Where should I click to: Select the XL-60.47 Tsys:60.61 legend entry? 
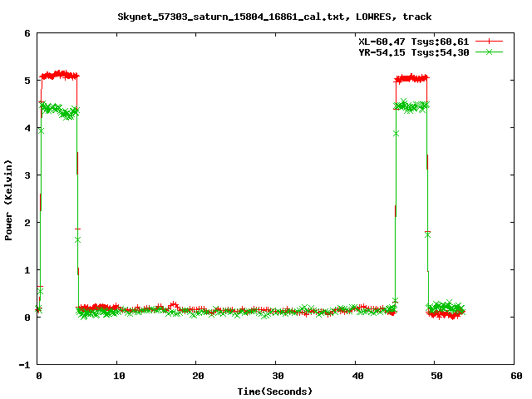[414, 42]
